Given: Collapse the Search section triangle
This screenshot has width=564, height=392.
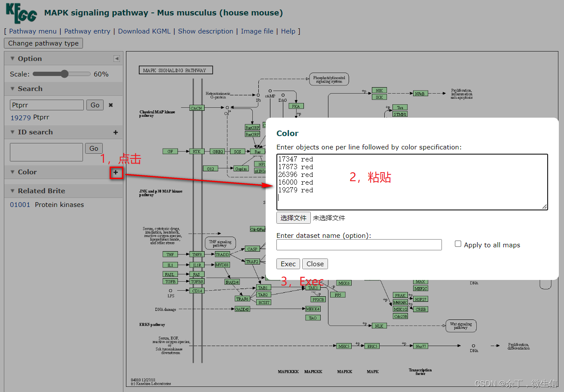Looking at the screenshot, I should tap(12, 89).
